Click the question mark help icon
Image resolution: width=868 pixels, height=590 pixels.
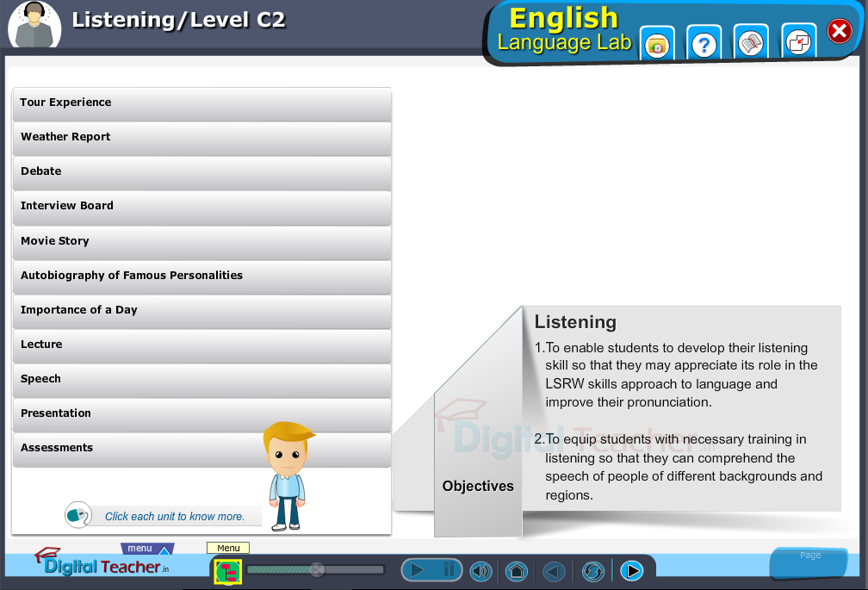704,43
